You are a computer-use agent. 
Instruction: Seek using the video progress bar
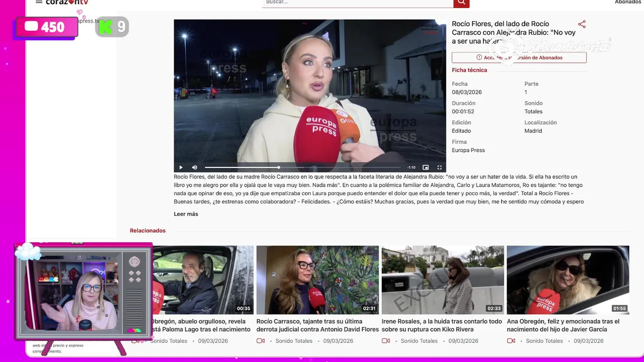[302, 167]
